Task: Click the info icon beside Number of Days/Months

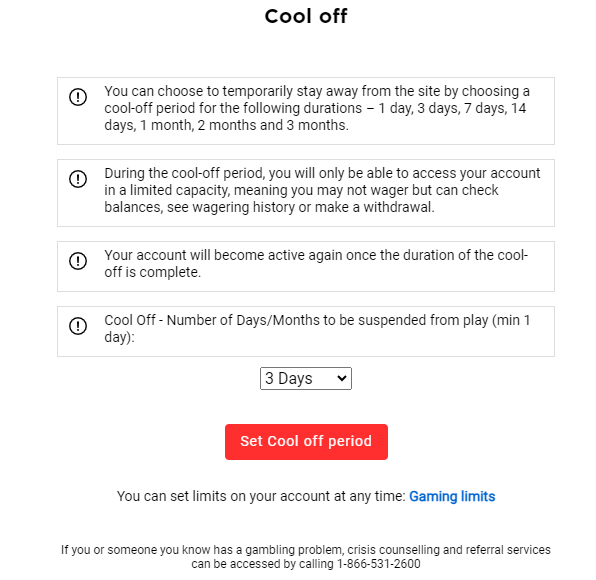Action: (x=78, y=326)
